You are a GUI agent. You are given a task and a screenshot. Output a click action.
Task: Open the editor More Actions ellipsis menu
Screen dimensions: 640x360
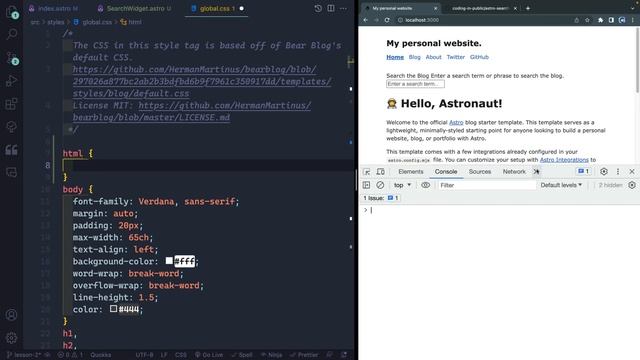343,8
